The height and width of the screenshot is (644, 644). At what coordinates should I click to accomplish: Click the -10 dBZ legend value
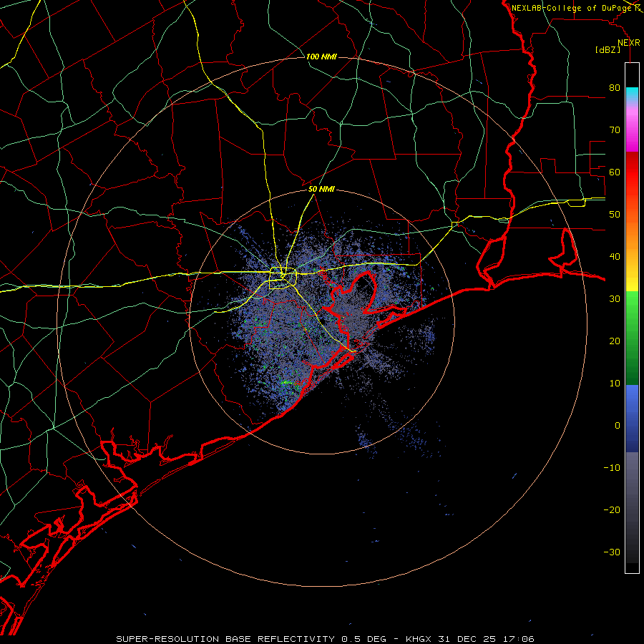612,468
